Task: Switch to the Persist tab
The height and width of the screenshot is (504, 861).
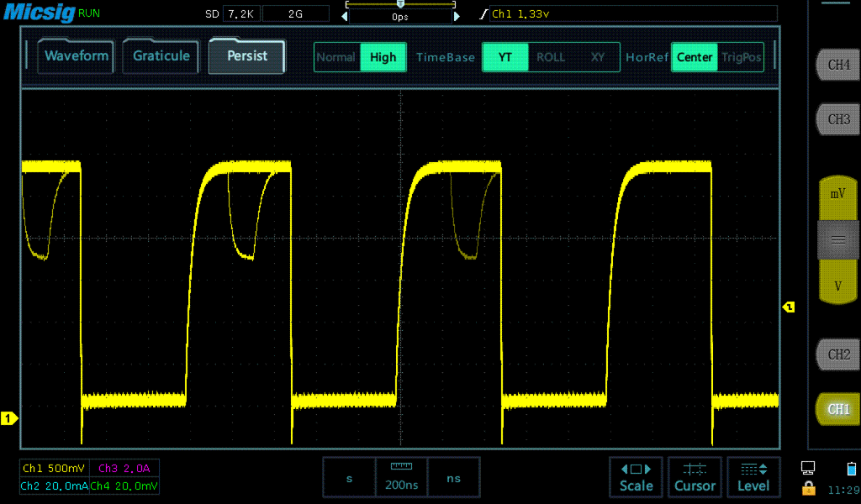Action: 247,56
